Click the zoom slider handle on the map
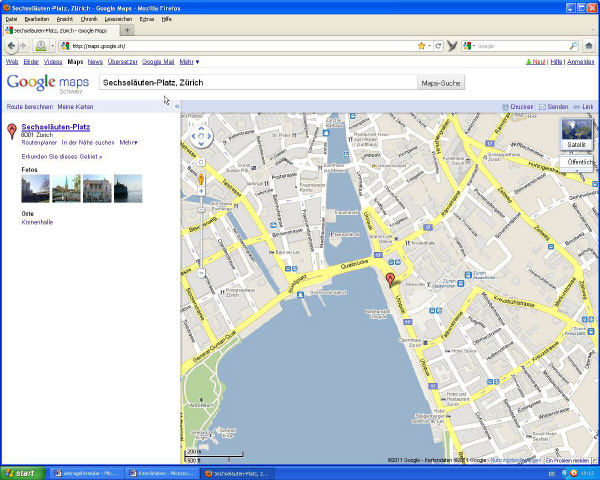Viewport: 600px width, 480px height. tap(201, 210)
